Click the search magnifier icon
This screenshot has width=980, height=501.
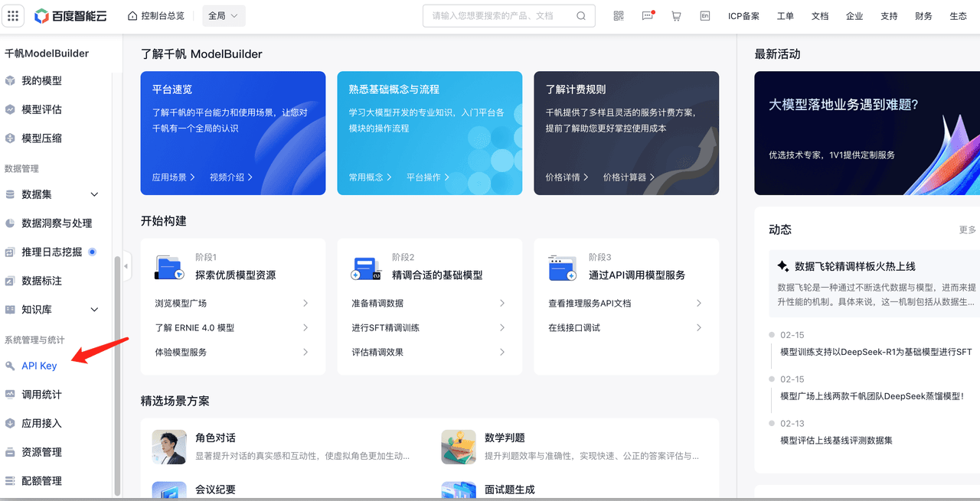click(581, 15)
